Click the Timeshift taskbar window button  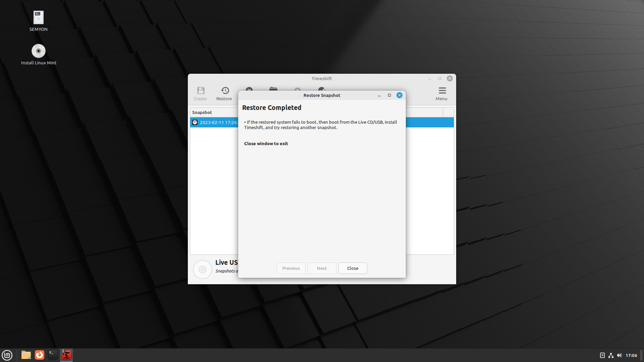pos(66,355)
